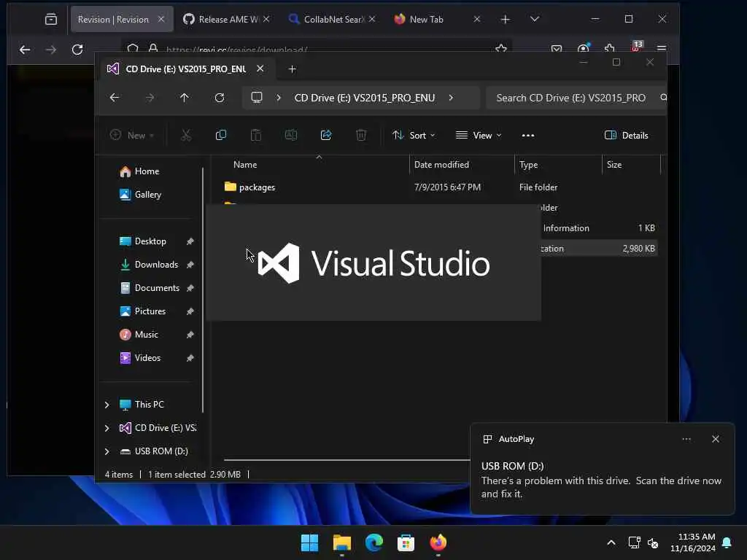This screenshot has height=560, width=747.
Task: Click the Cut icon in Explorer toolbar
Action: coord(186,135)
